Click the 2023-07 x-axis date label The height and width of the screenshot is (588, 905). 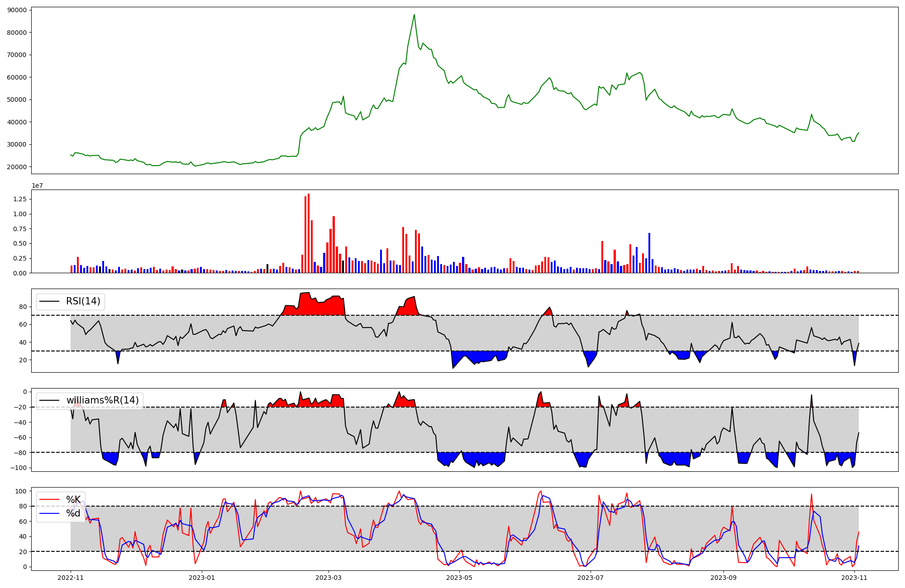(591, 578)
